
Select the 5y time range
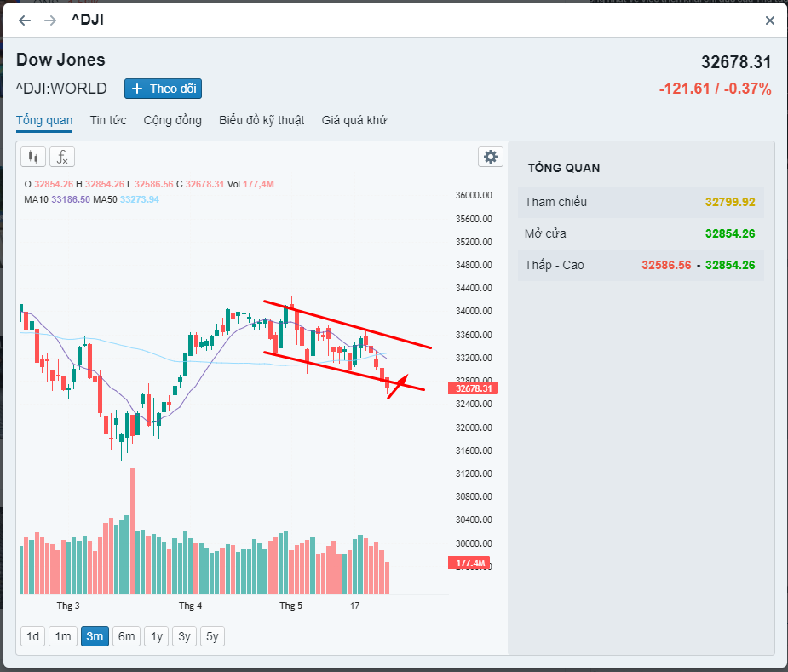[212, 636]
